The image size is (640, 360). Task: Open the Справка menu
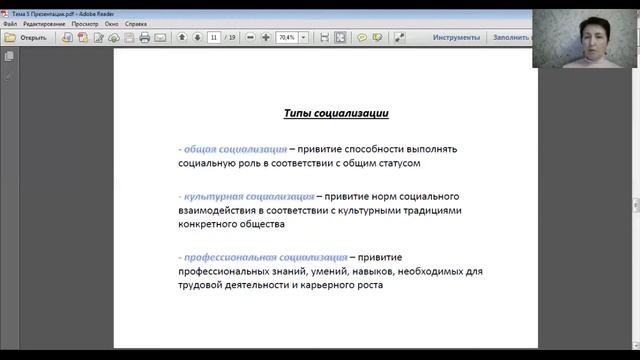pos(136,24)
